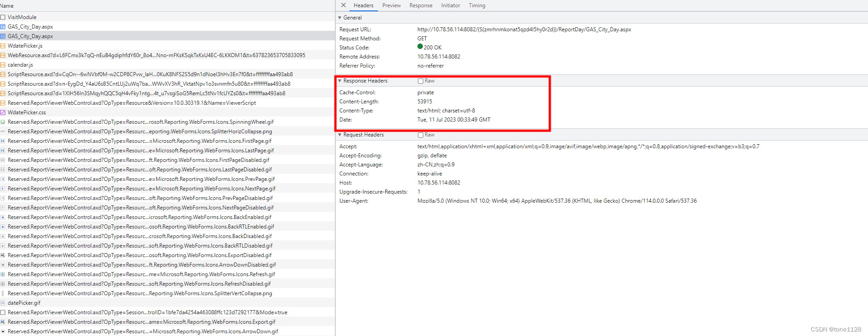
Task: Select the ScriptResource.axd?d=1XlH56In3 request
Action: tap(167, 93)
